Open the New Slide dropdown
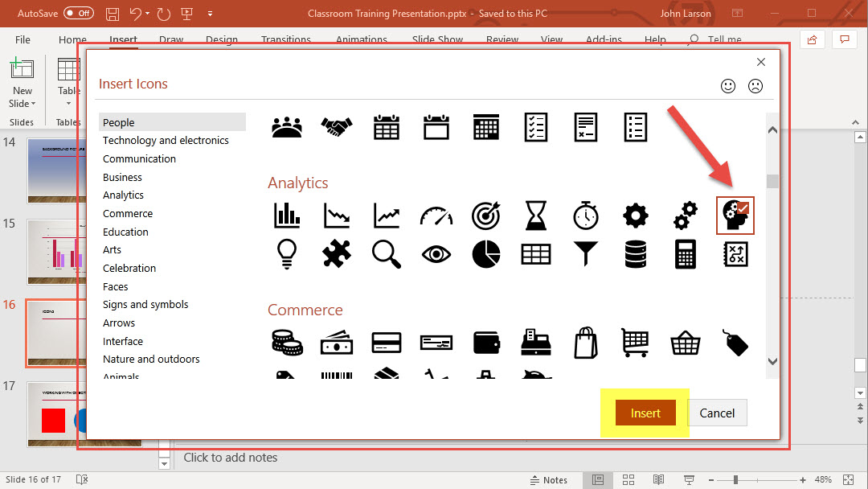This screenshot has width=868, height=489. point(23,103)
